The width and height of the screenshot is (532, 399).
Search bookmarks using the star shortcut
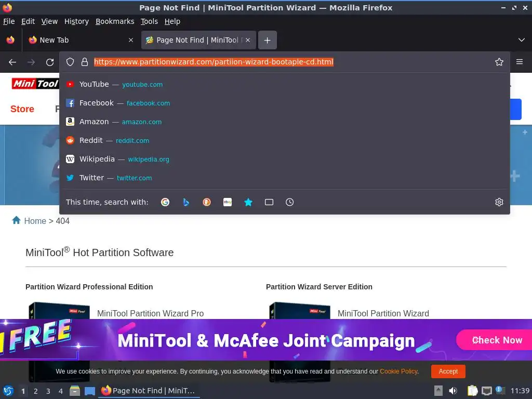coord(248,202)
